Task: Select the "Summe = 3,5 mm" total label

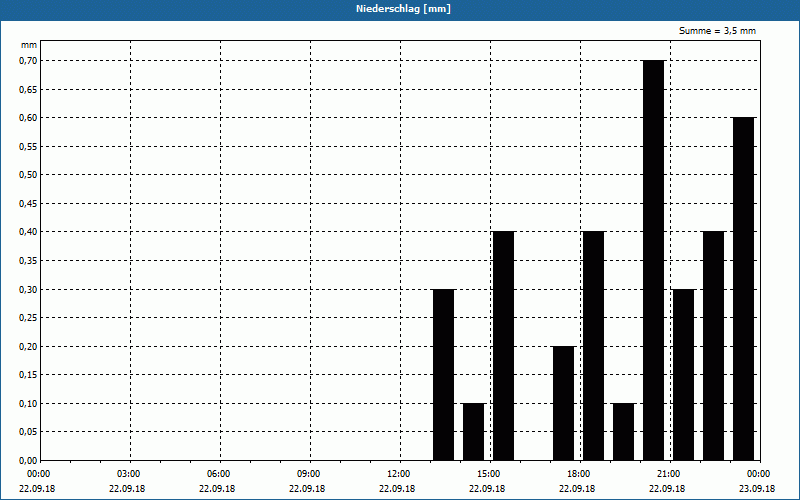Action: [717, 31]
